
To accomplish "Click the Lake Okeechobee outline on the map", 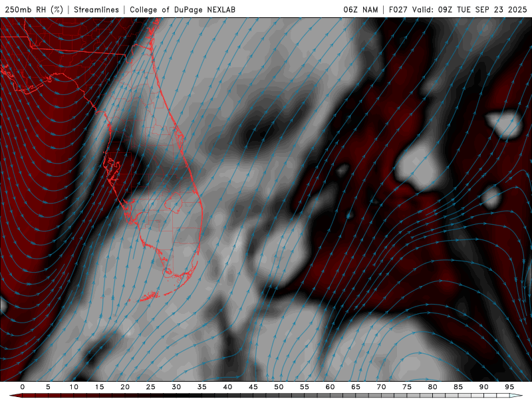I will point(174,202).
